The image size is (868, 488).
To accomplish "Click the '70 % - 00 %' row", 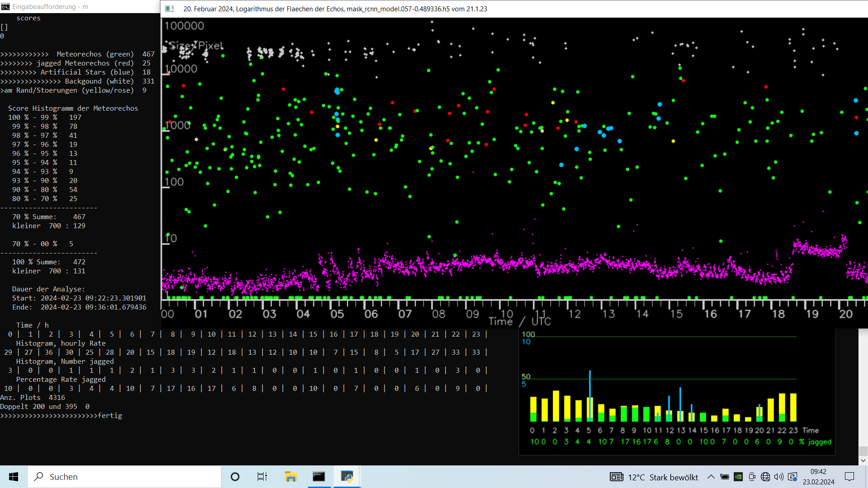I will pos(42,244).
